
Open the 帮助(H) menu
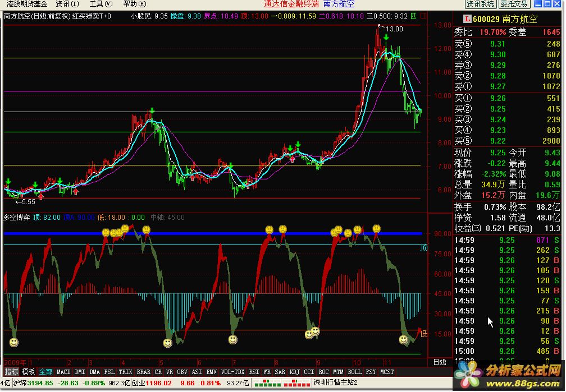tap(135, 4)
